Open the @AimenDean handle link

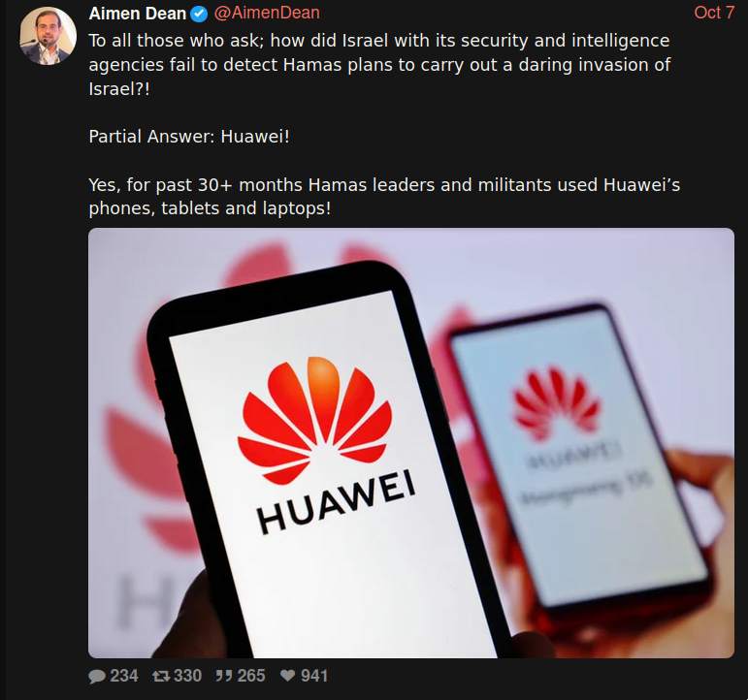pos(267,14)
